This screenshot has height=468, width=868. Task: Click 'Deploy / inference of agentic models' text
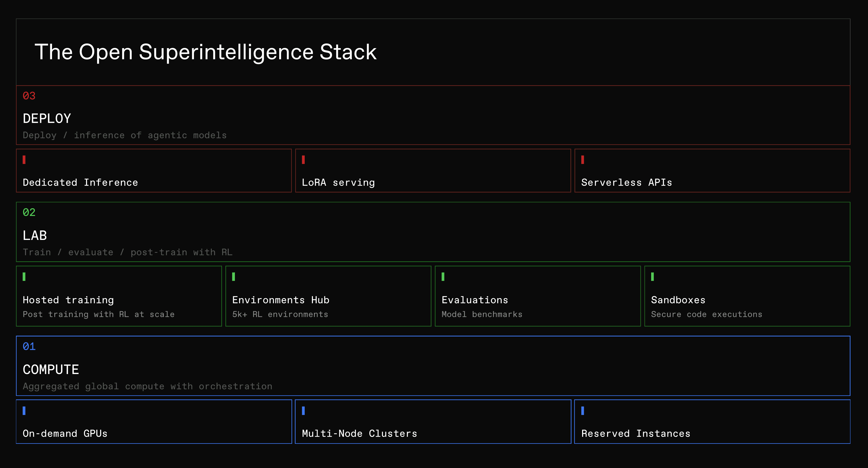[x=125, y=135]
